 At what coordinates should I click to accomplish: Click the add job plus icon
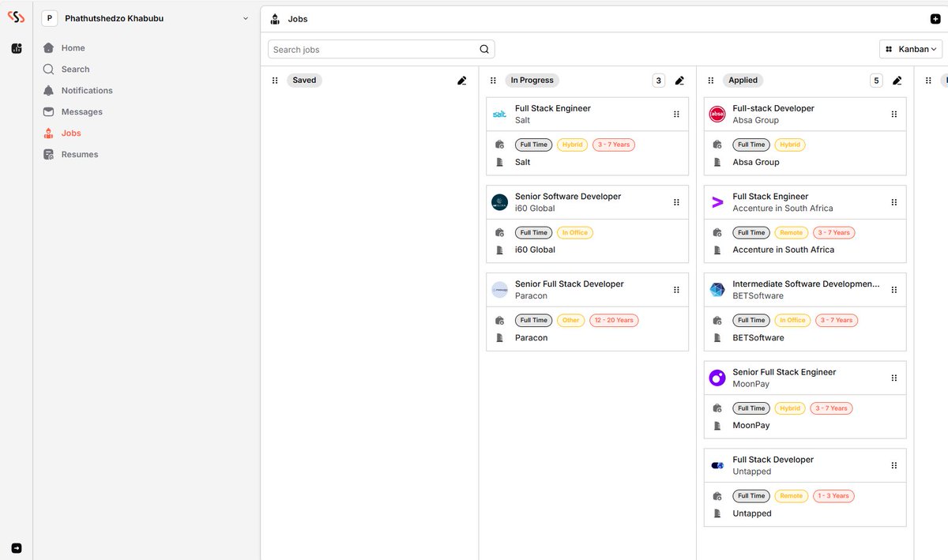point(935,19)
